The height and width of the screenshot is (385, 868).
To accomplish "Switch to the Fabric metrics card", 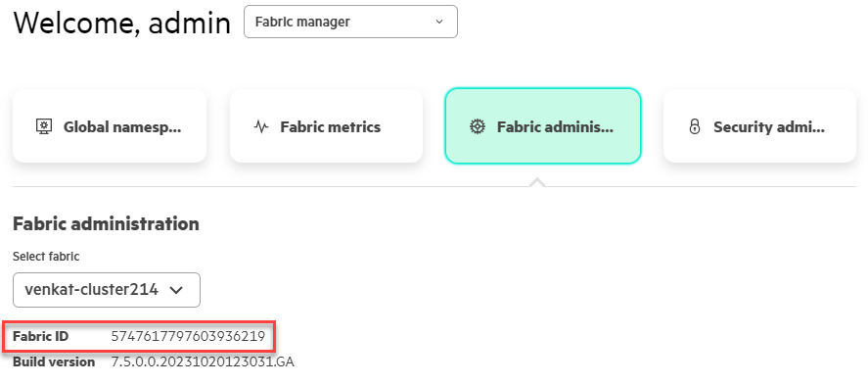I will point(326,126).
